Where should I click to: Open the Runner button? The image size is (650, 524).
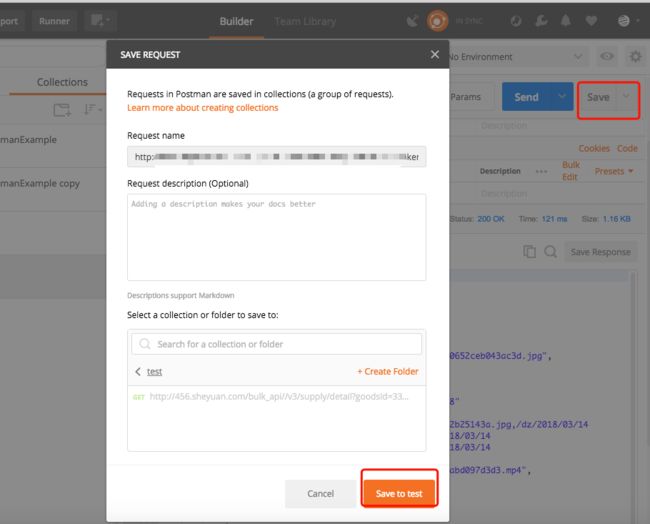(54, 21)
